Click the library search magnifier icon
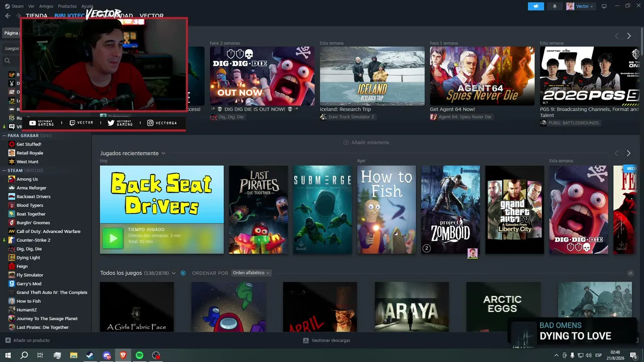Image resolution: width=644 pixels, height=362 pixels. pyautogui.click(x=7, y=61)
